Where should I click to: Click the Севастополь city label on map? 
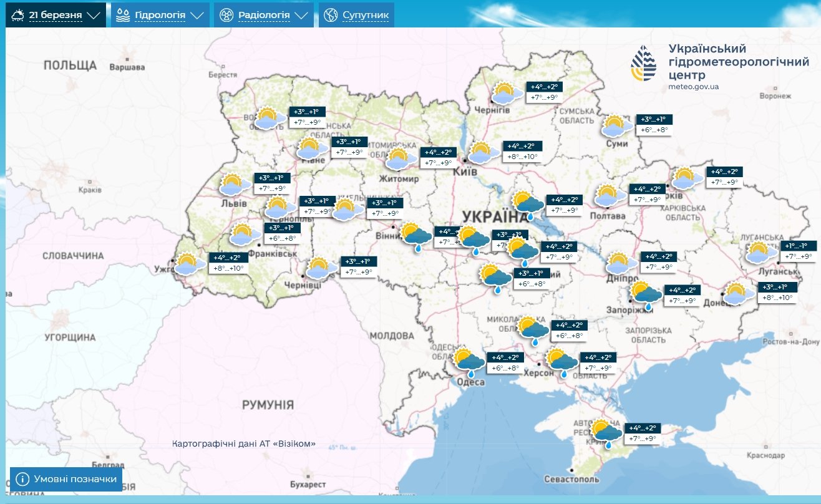(x=571, y=479)
